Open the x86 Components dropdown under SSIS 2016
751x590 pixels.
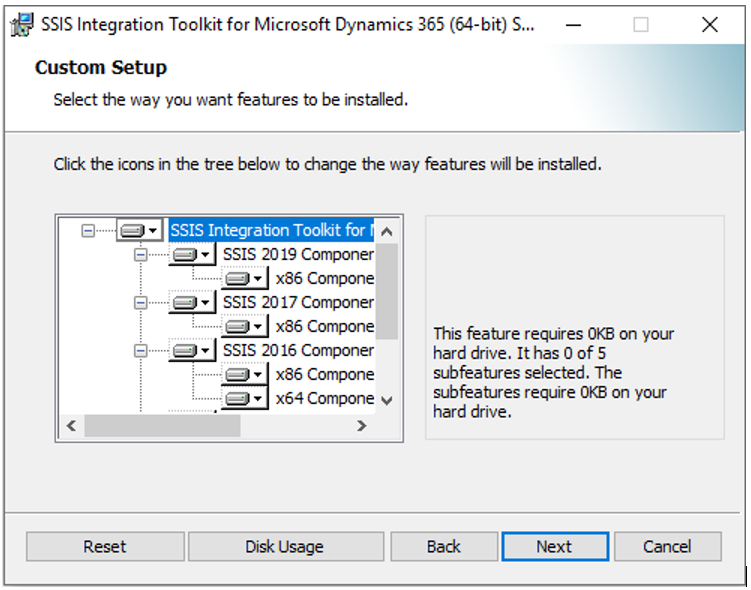[244, 374]
